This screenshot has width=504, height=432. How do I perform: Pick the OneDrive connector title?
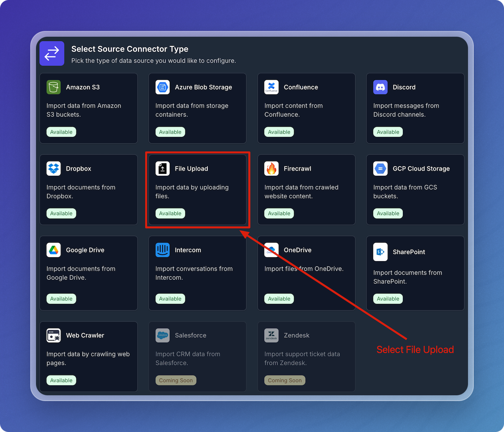pos(297,250)
